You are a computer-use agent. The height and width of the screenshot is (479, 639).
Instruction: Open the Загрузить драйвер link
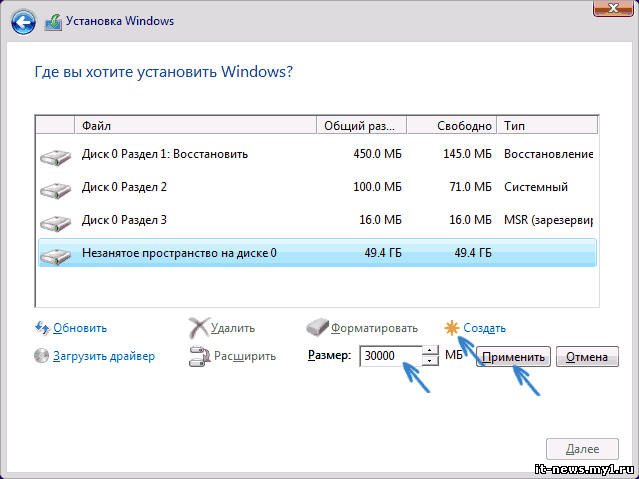[x=104, y=356]
